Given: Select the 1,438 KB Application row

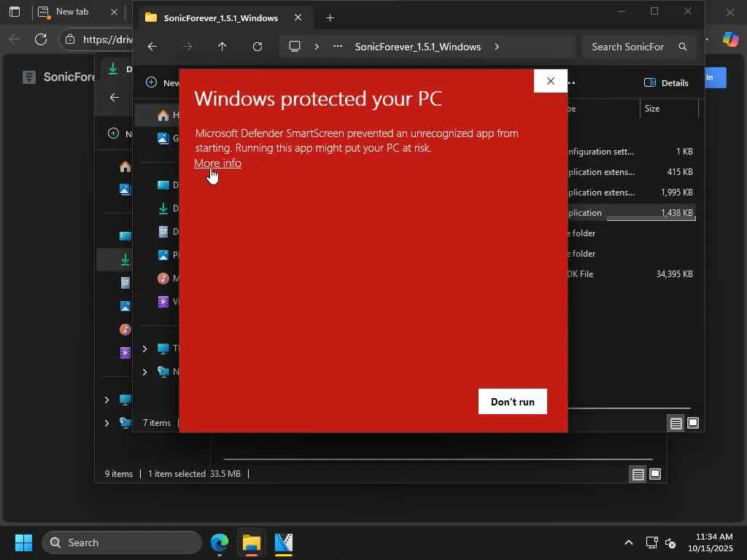Looking at the screenshot, I should pyautogui.click(x=630, y=213).
